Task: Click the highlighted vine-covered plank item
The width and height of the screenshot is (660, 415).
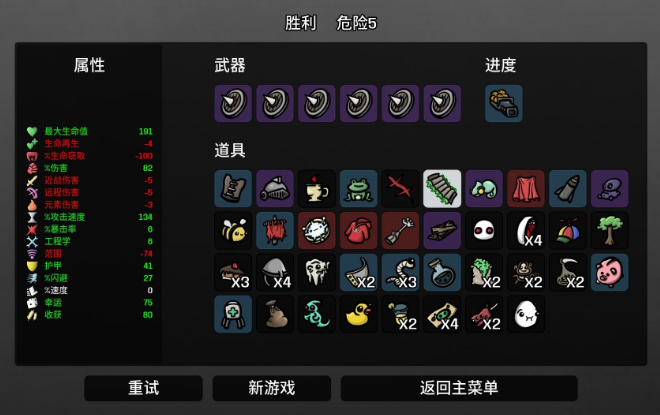Action: click(x=442, y=189)
